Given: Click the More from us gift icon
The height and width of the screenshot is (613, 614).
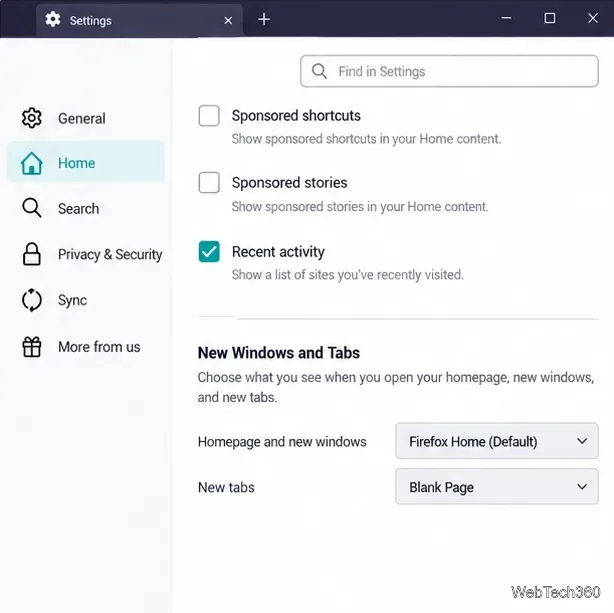Looking at the screenshot, I should click(x=32, y=347).
